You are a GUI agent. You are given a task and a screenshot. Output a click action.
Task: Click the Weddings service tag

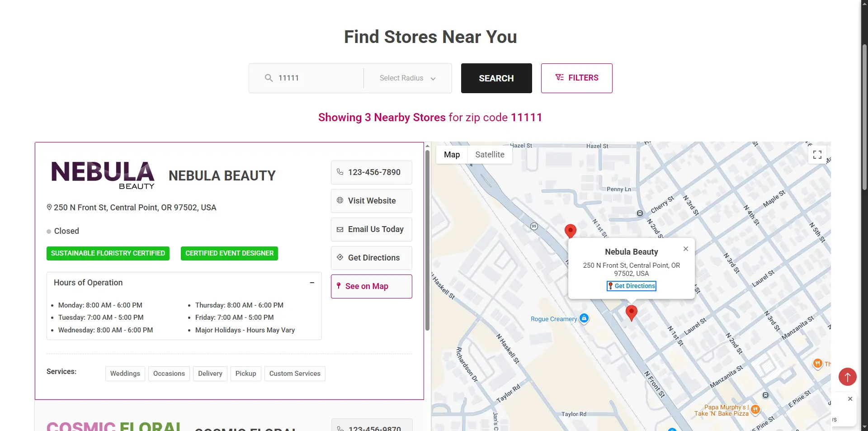pos(125,374)
